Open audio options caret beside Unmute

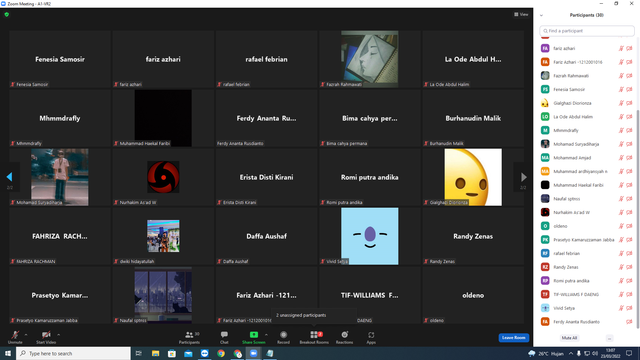click(x=26, y=335)
